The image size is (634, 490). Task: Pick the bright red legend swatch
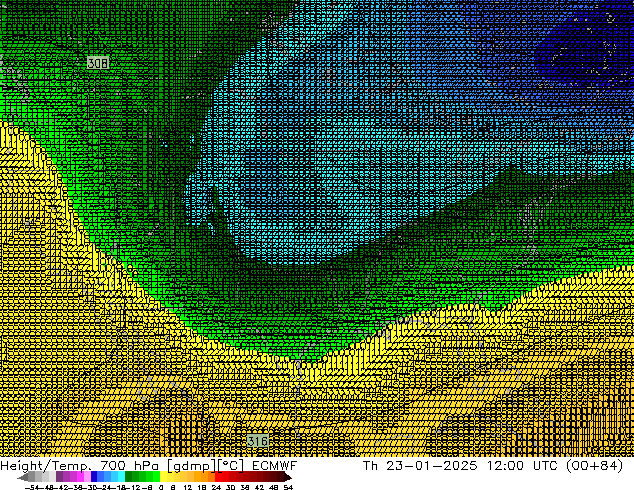pos(218,477)
